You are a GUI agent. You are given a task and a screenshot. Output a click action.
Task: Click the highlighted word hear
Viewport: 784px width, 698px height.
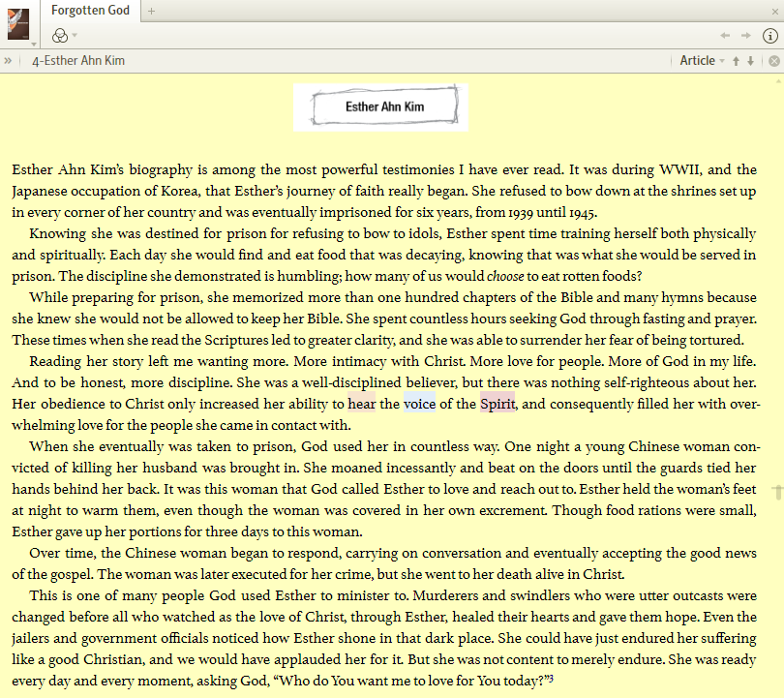[361, 404]
